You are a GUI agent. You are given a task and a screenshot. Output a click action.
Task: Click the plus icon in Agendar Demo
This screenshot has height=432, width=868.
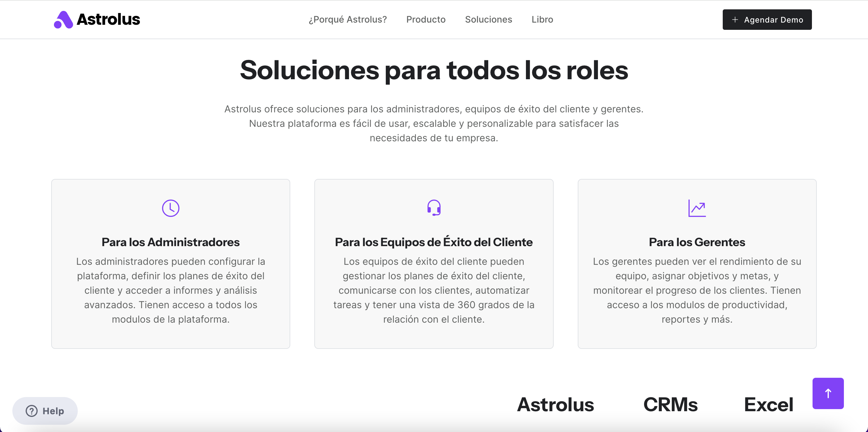(735, 20)
